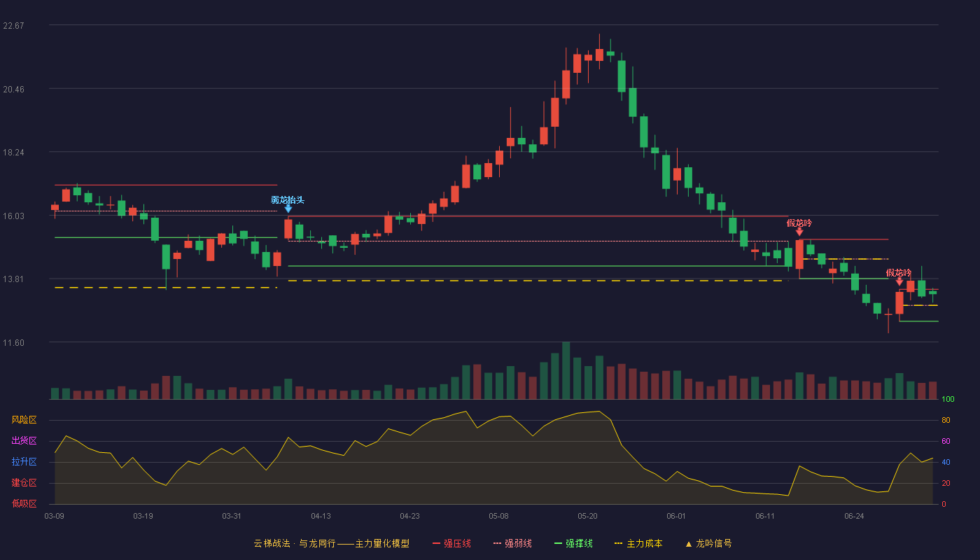
Task: Click the 弱龙抬头 signal label
Action: 288,199
